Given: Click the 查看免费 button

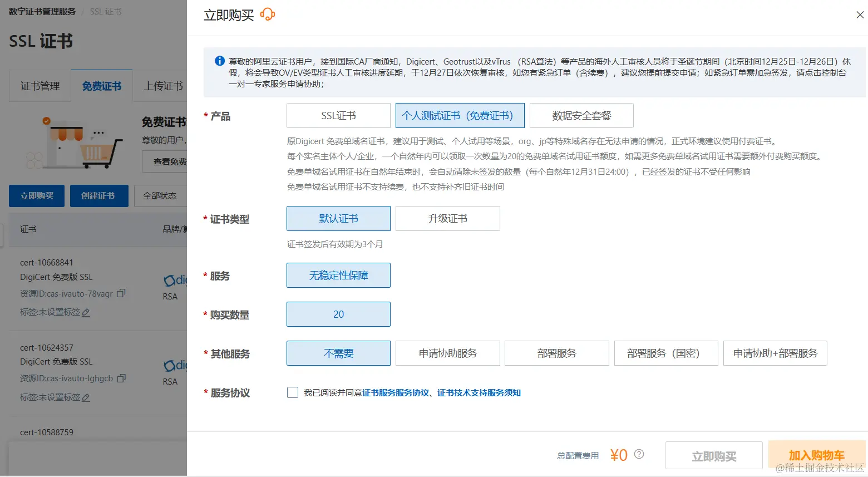Looking at the screenshot, I should (x=165, y=161).
